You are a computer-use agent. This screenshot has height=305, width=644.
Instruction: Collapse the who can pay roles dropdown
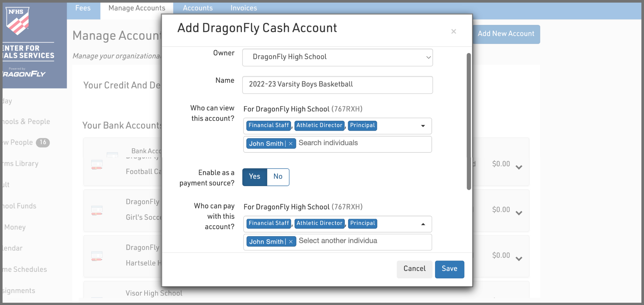pyautogui.click(x=423, y=224)
